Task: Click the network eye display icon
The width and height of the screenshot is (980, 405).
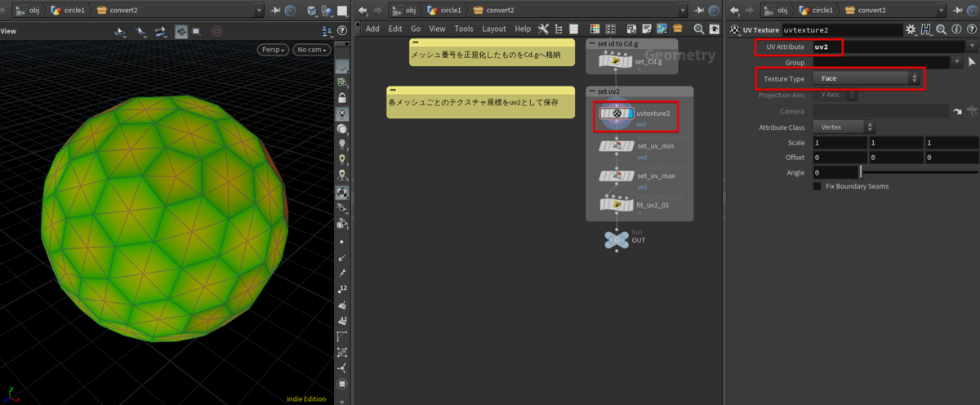Action: (x=715, y=29)
